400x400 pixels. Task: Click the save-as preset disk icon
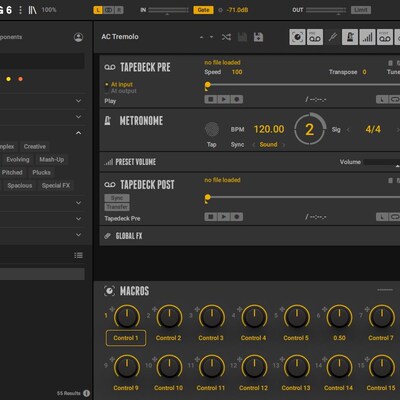258,37
